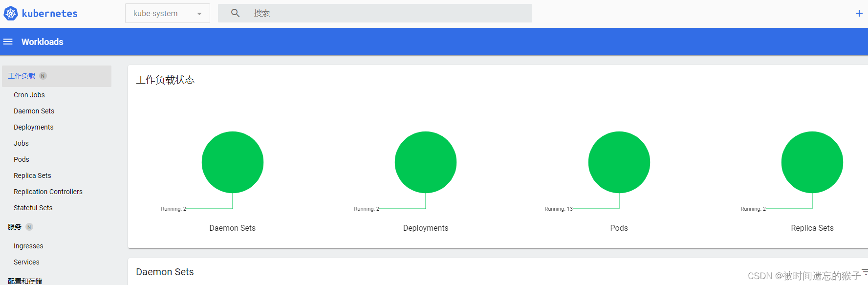Open the kube-system namespace dropdown
868x285 pixels.
pyautogui.click(x=168, y=13)
